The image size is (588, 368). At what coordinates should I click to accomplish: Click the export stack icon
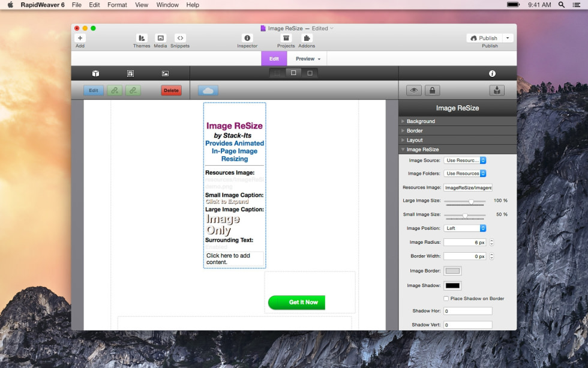coord(497,91)
